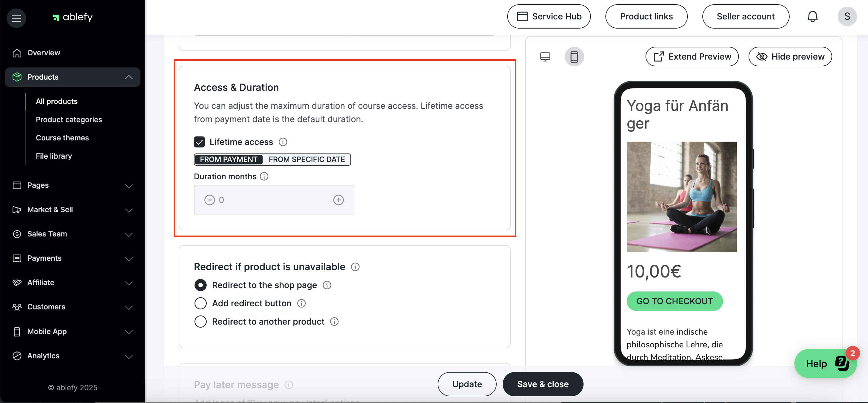Click the ablefy logo

(x=72, y=17)
